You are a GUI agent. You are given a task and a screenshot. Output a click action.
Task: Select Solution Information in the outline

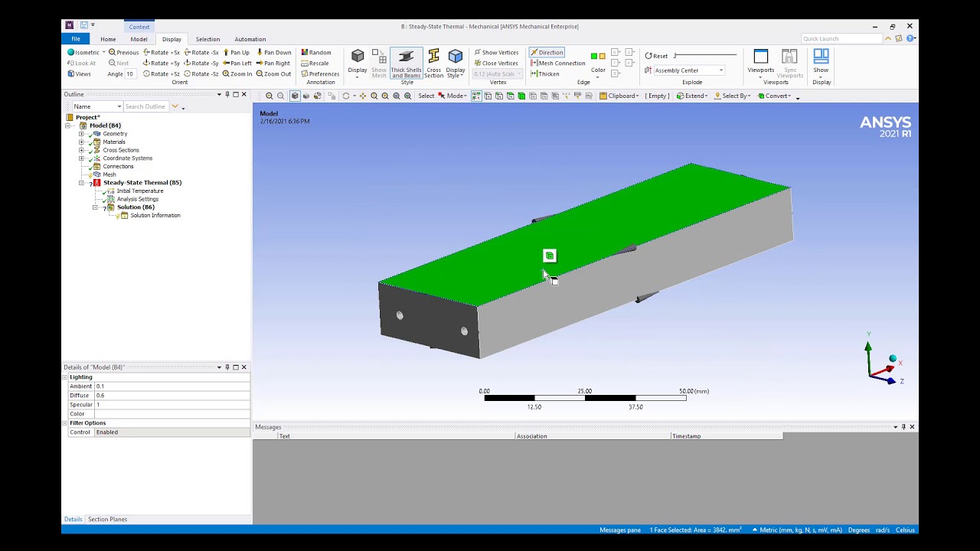click(x=155, y=216)
